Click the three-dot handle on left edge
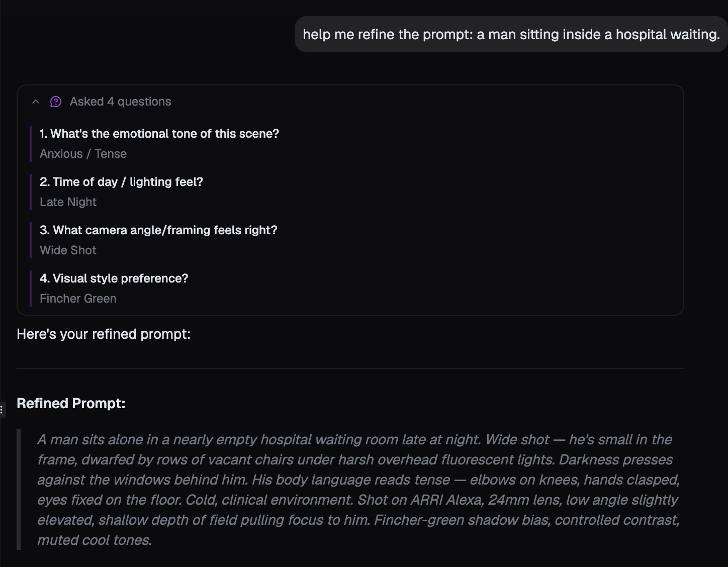 2,409
